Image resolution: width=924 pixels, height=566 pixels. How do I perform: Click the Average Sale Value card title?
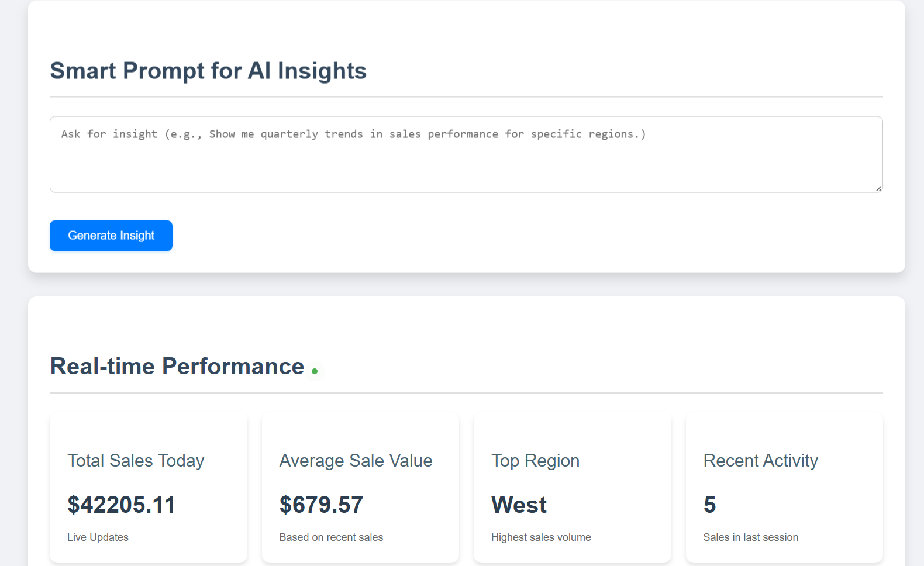[356, 461]
